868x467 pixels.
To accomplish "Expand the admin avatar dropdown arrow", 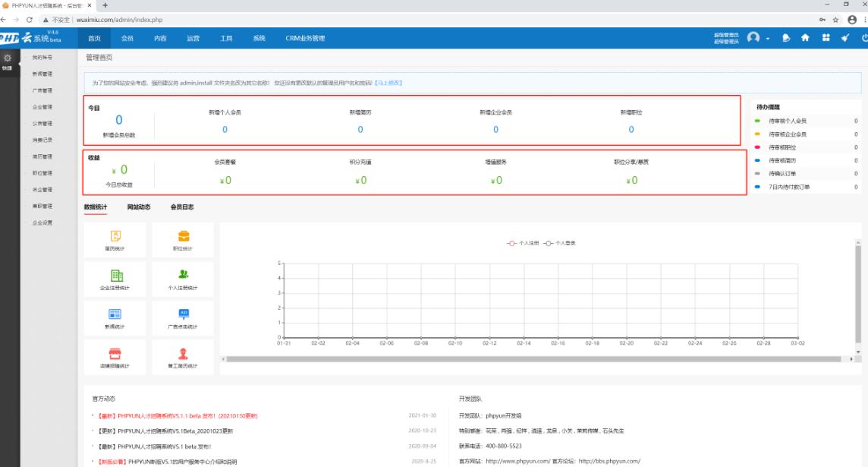I will coord(767,39).
